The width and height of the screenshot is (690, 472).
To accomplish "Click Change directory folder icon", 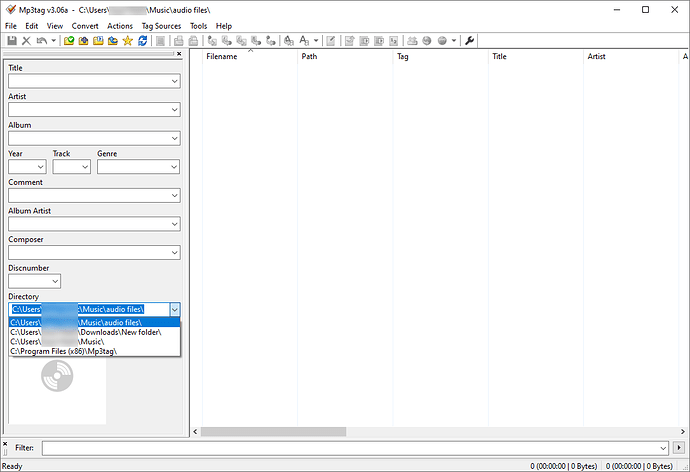I will click(69, 41).
